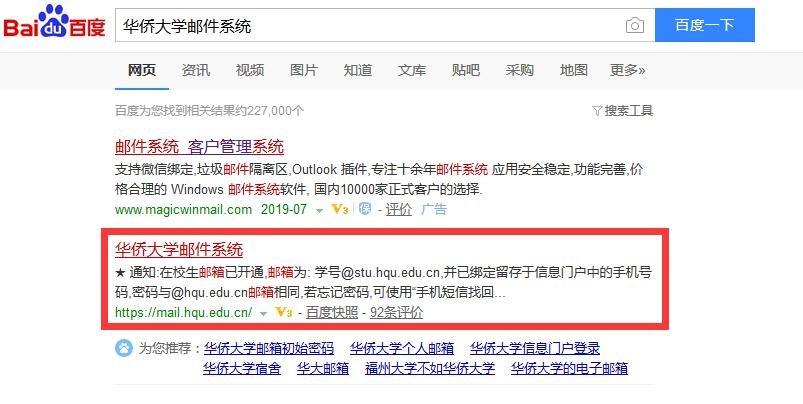Click the 广告 label

pyautogui.click(x=434, y=209)
